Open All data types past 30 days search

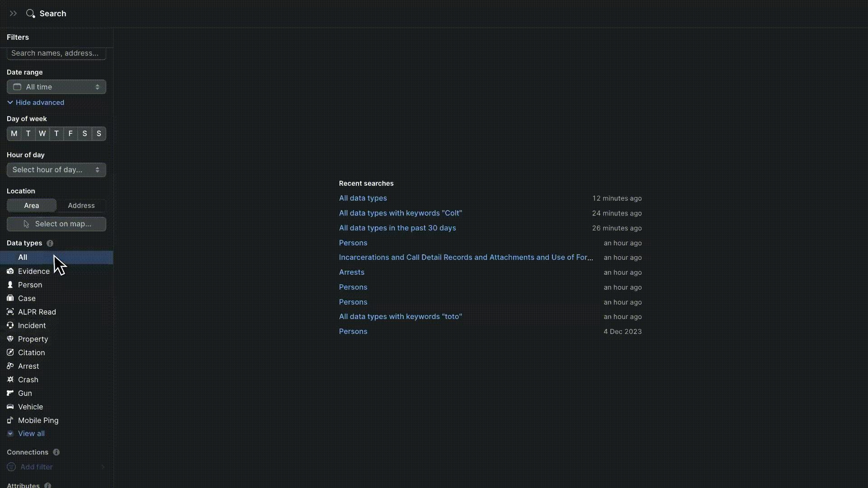tap(397, 228)
